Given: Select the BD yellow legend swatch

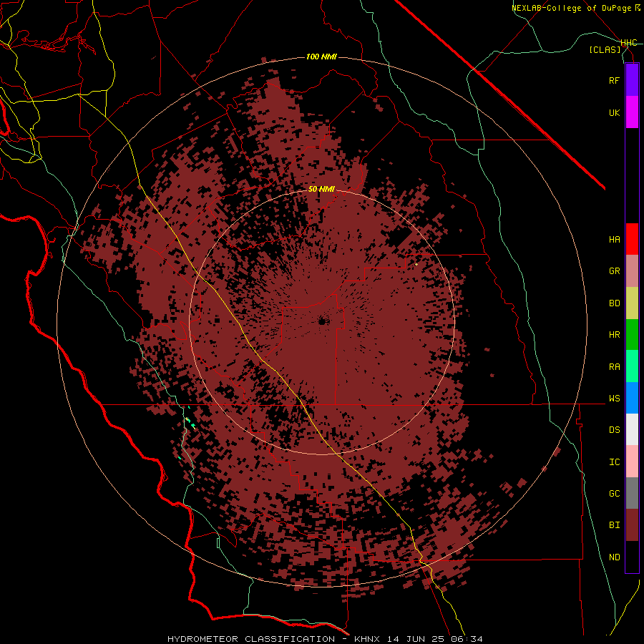Looking at the screenshot, I should [632, 303].
